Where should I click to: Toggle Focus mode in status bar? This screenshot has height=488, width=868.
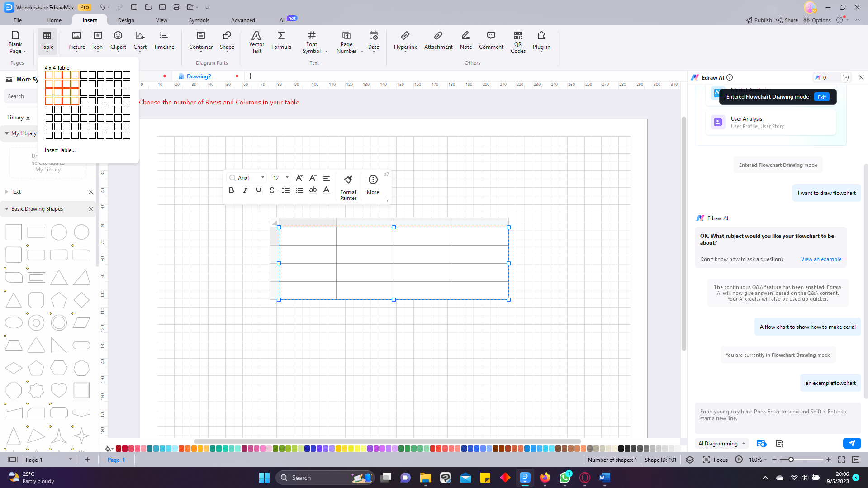click(x=715, y=460)
